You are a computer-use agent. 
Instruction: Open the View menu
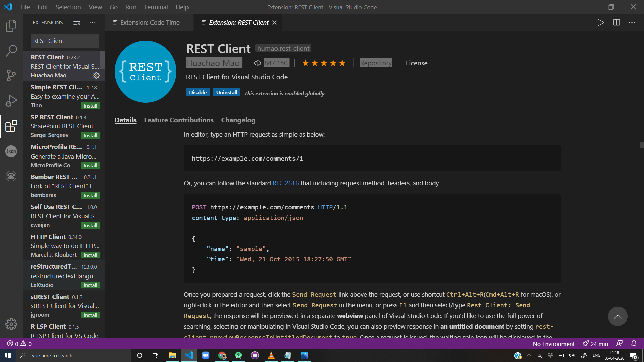point(95,7)
